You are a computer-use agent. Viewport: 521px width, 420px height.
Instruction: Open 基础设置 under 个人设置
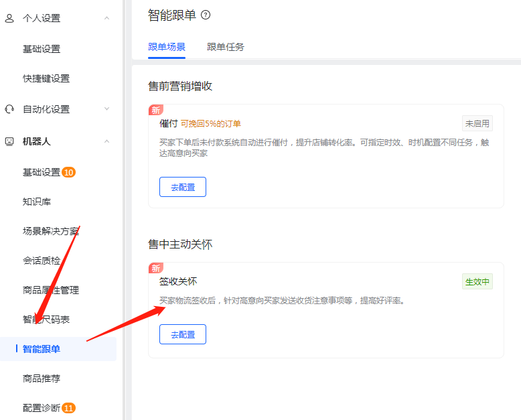coord(42,49)
